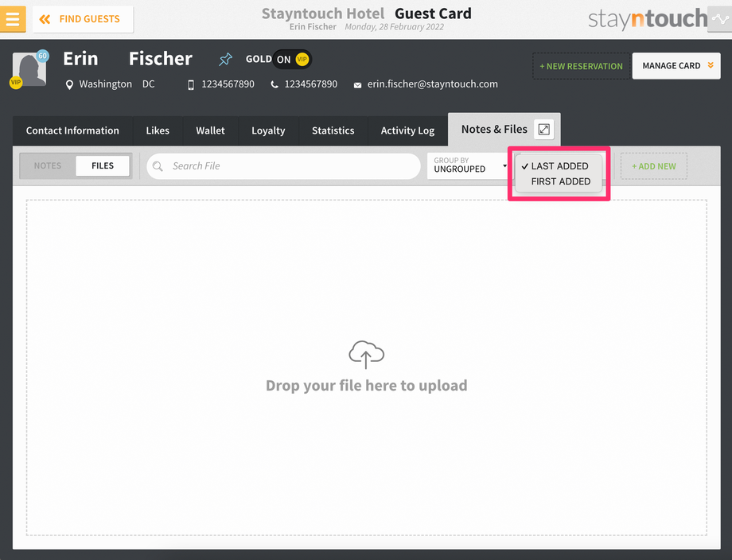Click the Search File field
This screenshot has height=560, width=732.
tap(283, 166)
